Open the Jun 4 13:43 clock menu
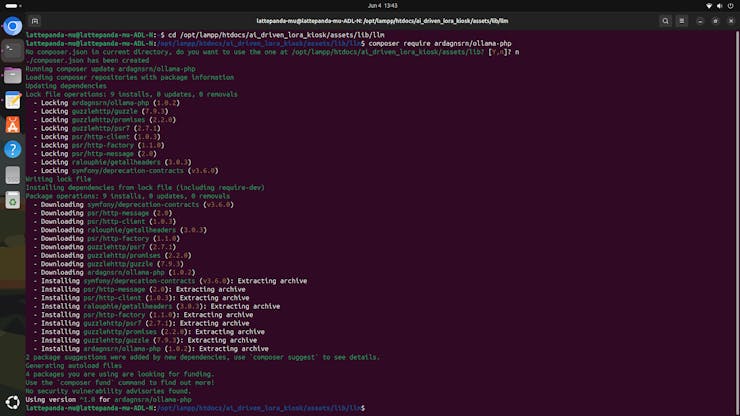The width and height of the screenshot is (740, 416). (x=369, y=6)
